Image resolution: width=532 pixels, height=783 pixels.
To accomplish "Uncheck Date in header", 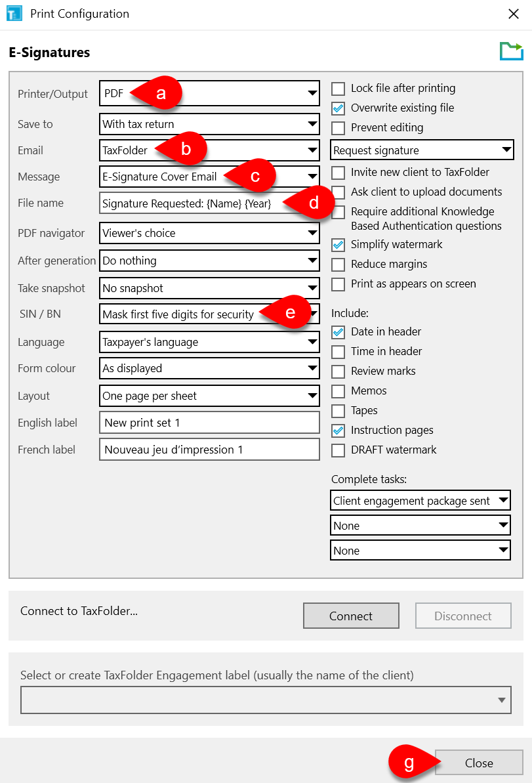I will [338, 332].
